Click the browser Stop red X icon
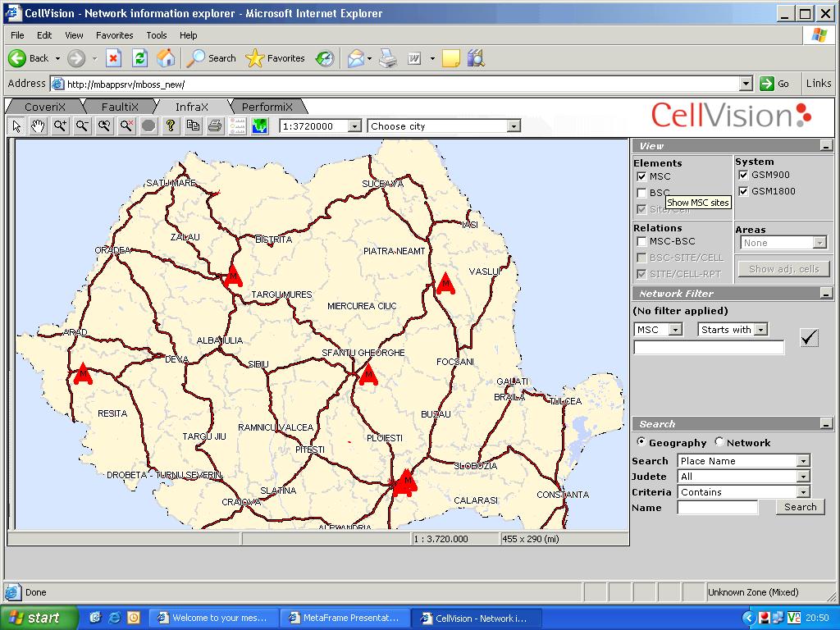Viewport: 840px width, 630px height. point(113,58)
